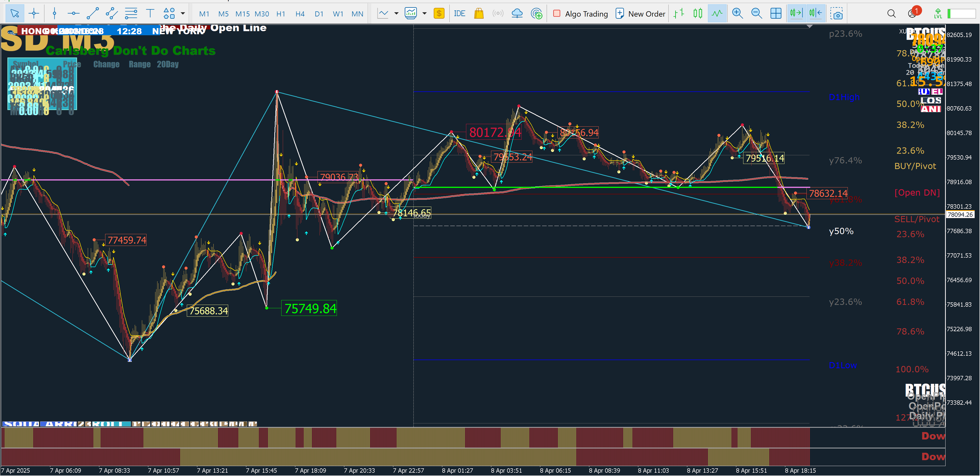Switch chart to candlestick display
The width and height of the screenshot is (980, 476).
click(698, 14)
